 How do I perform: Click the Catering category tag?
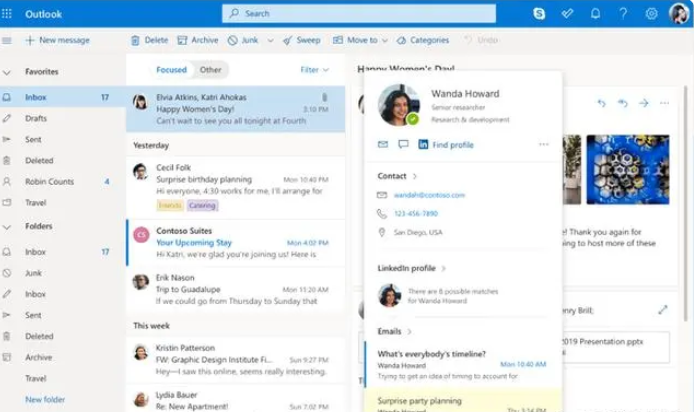(202, 205)
